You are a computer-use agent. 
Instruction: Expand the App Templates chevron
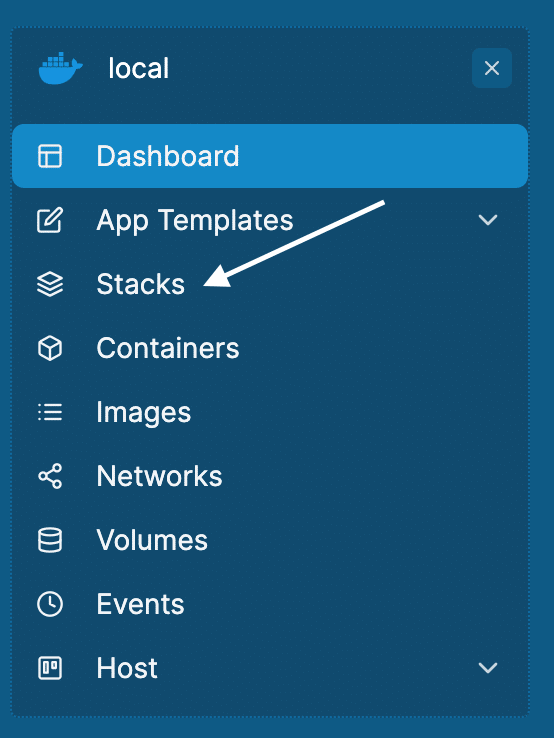[488, 220]
